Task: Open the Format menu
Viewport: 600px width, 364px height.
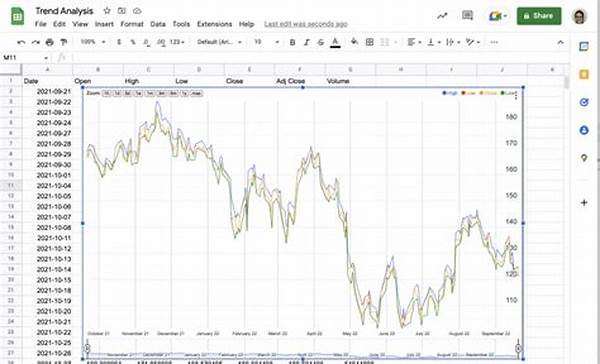Action: (132, 24)
